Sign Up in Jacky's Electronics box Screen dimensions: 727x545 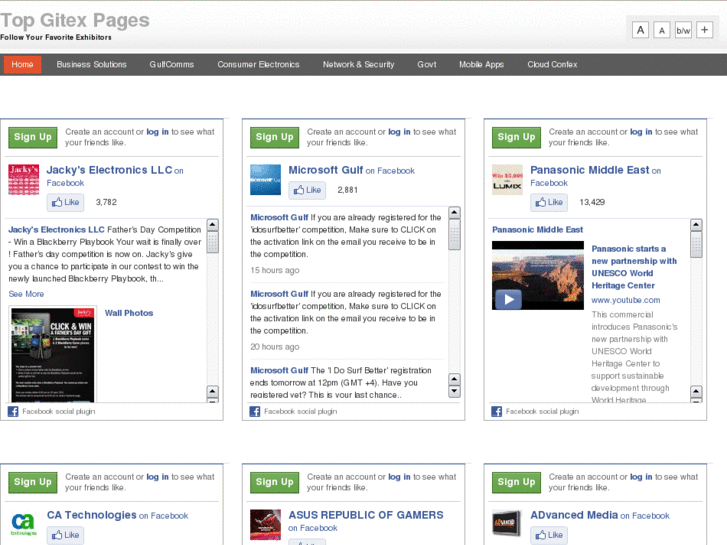(33, 137)
